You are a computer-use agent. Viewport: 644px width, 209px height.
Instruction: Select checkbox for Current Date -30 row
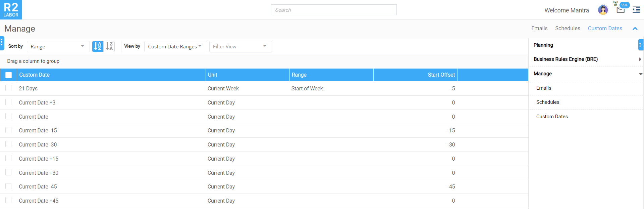pyautogui.click(x=9, y=144)
